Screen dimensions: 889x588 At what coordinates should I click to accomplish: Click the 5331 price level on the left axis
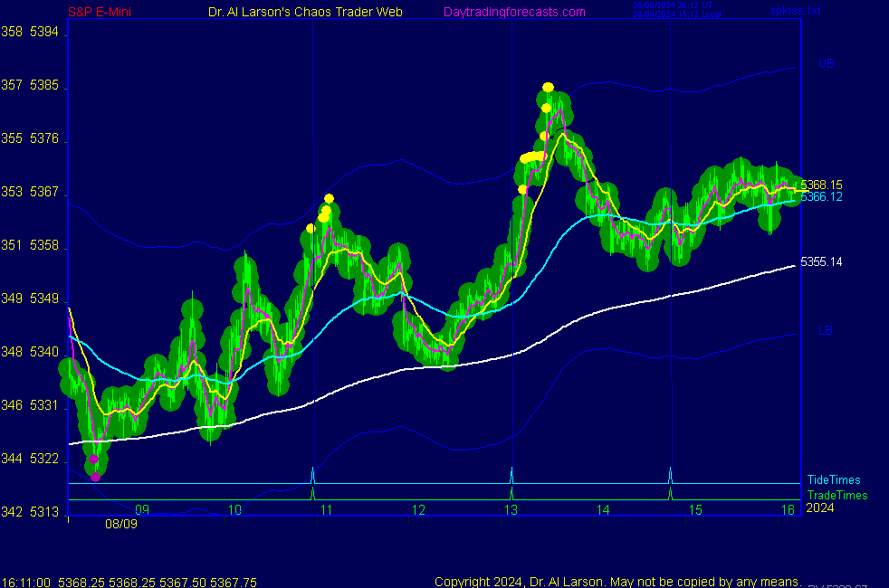click(x=44, y=405)
